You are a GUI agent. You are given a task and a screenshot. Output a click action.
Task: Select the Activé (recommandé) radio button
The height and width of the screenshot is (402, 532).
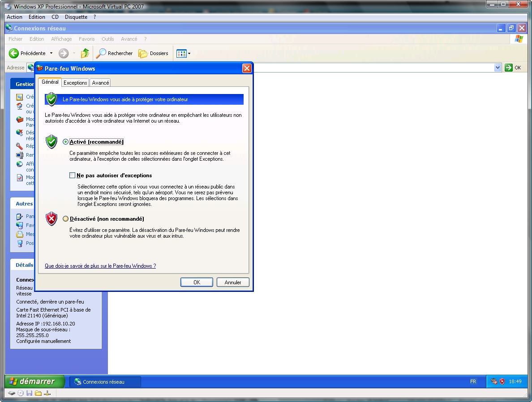[x=65, y=142]
